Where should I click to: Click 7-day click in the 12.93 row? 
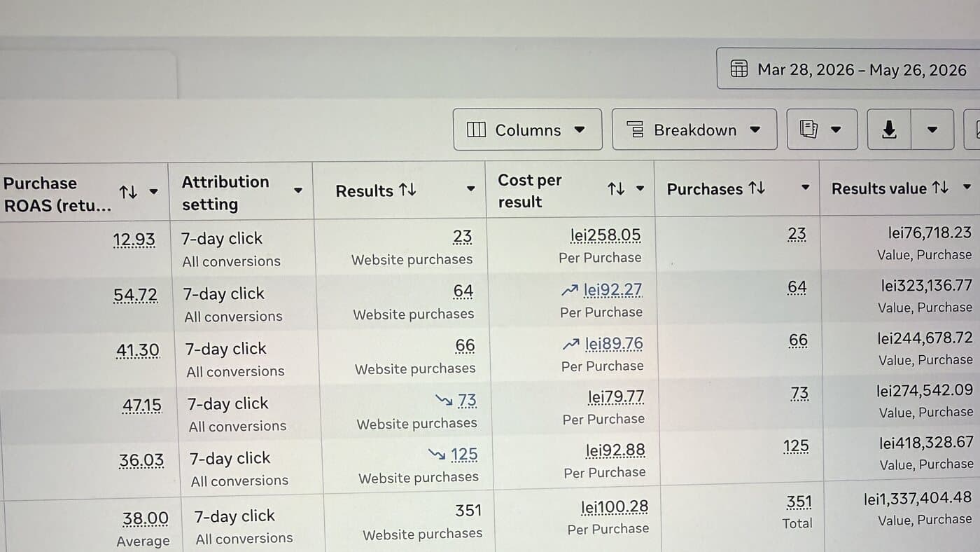click(222, 239)
